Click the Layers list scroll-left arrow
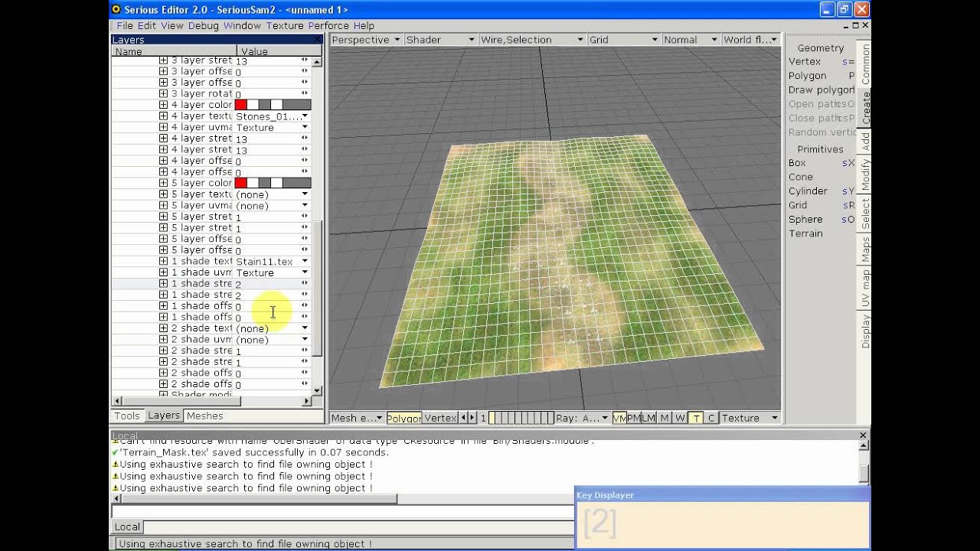Screen dimensions: 980x551 (117, 401)
